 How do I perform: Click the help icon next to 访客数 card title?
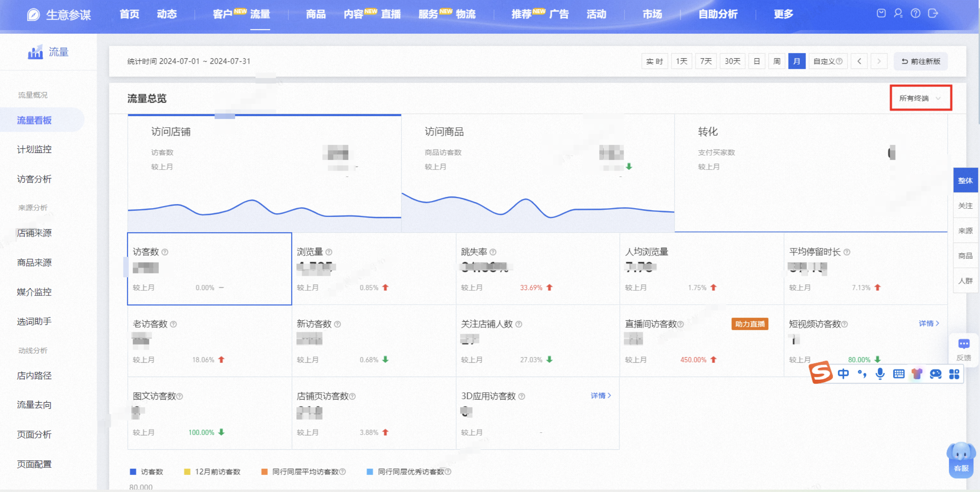pyautogui.click(x=165, y=252)
